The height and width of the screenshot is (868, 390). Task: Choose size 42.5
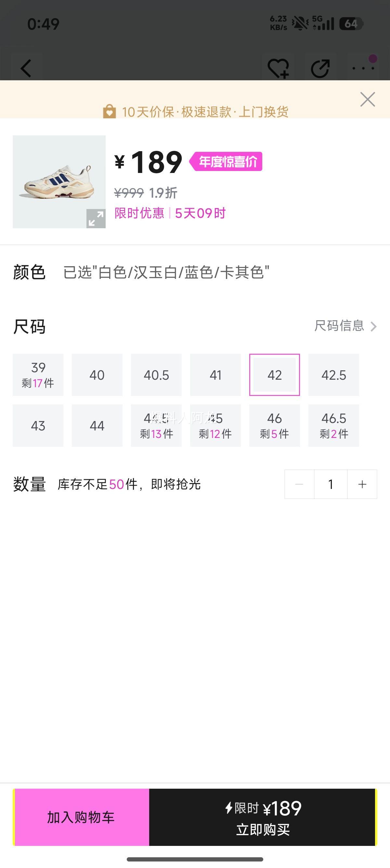(x=333, y=375)
